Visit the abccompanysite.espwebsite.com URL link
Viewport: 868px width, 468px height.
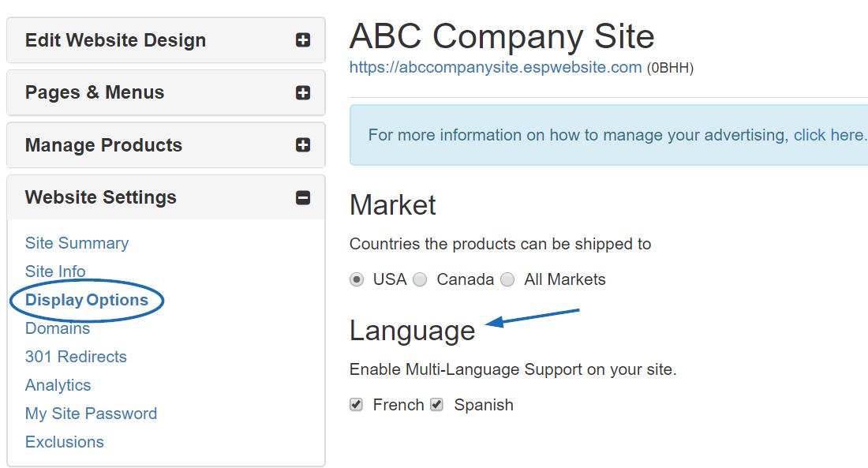tap(496, 68)
